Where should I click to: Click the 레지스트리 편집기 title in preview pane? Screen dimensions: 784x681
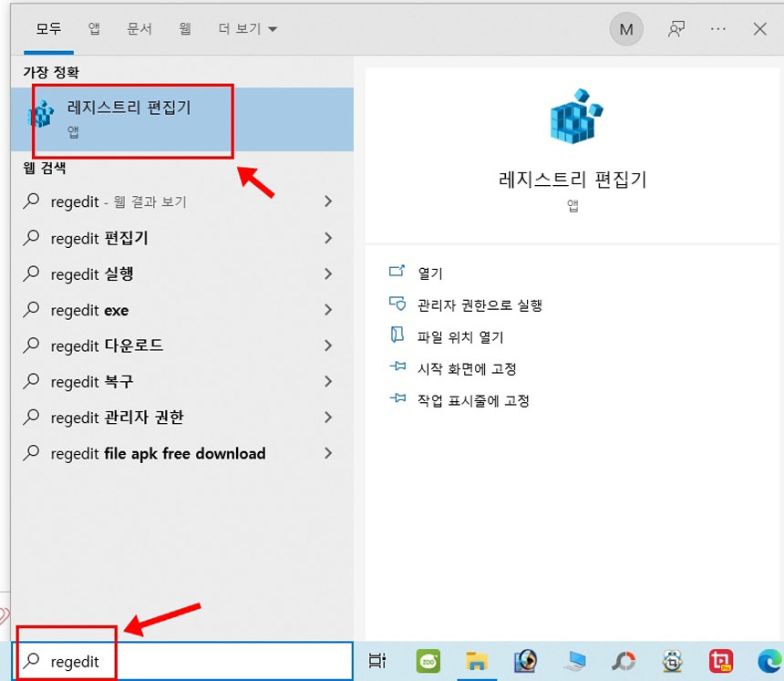click(x=573, y=179)
